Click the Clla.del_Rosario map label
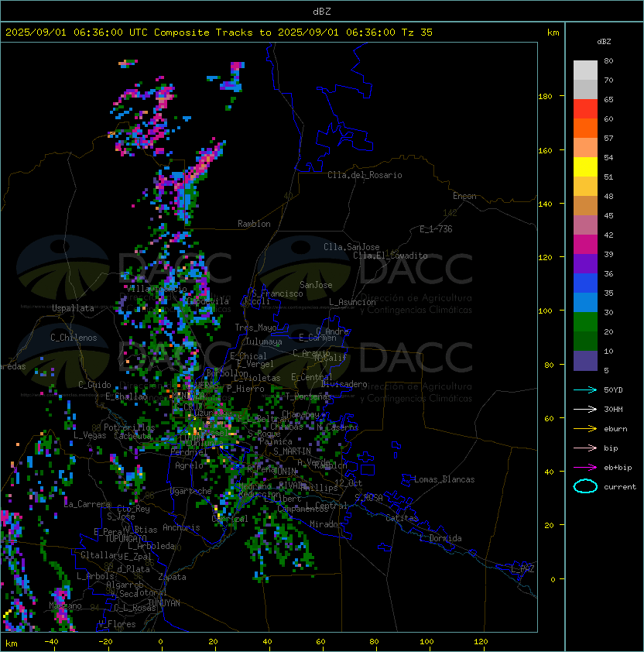644x652 pixels. (x=365, y=175)
